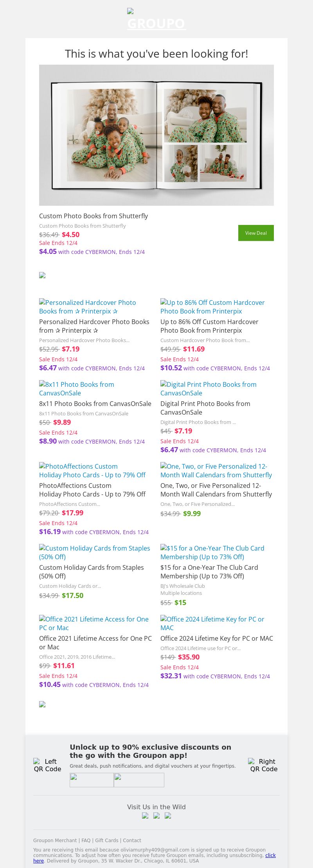Open the 8x11 Photo Books CanvasOnSale deal

(77, 389)
